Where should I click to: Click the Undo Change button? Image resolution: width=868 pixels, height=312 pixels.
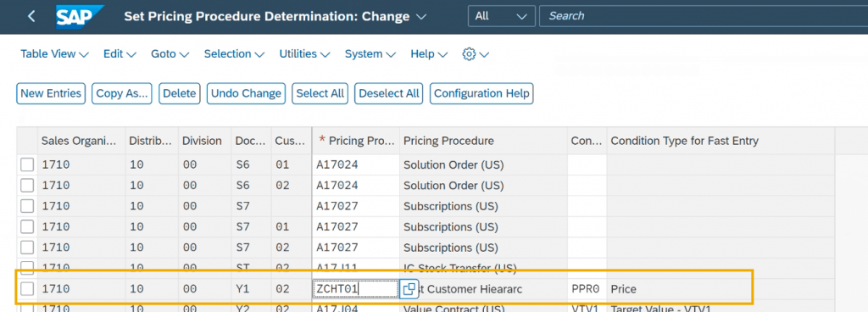[x=247, y=93]
